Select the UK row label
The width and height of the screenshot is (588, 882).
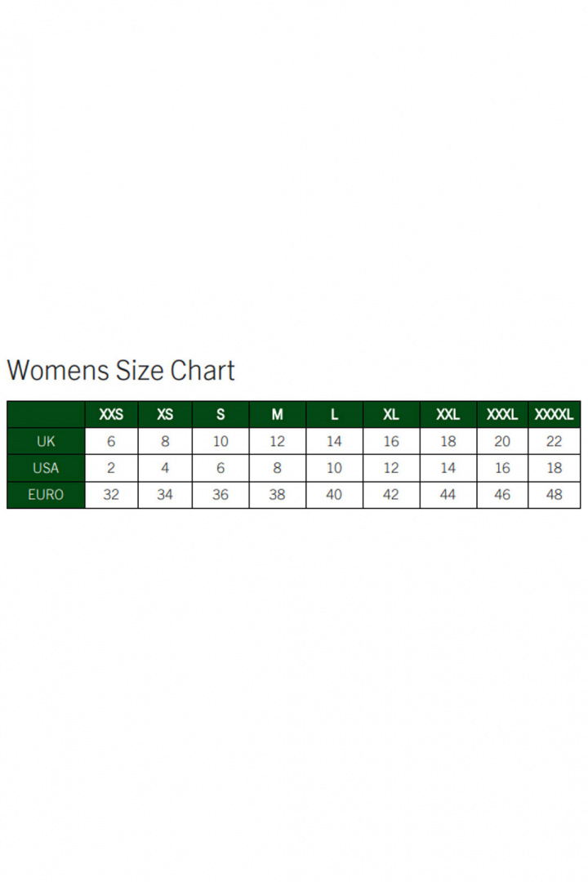46,442
